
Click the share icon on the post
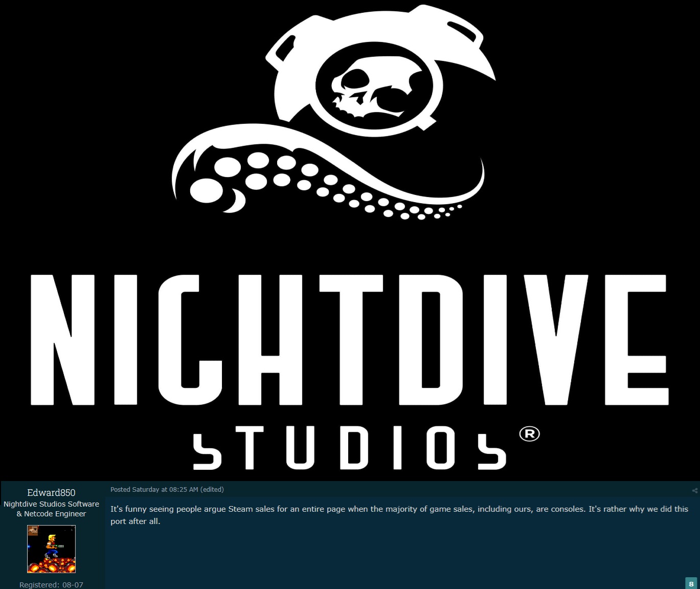[x=694, y=490]
